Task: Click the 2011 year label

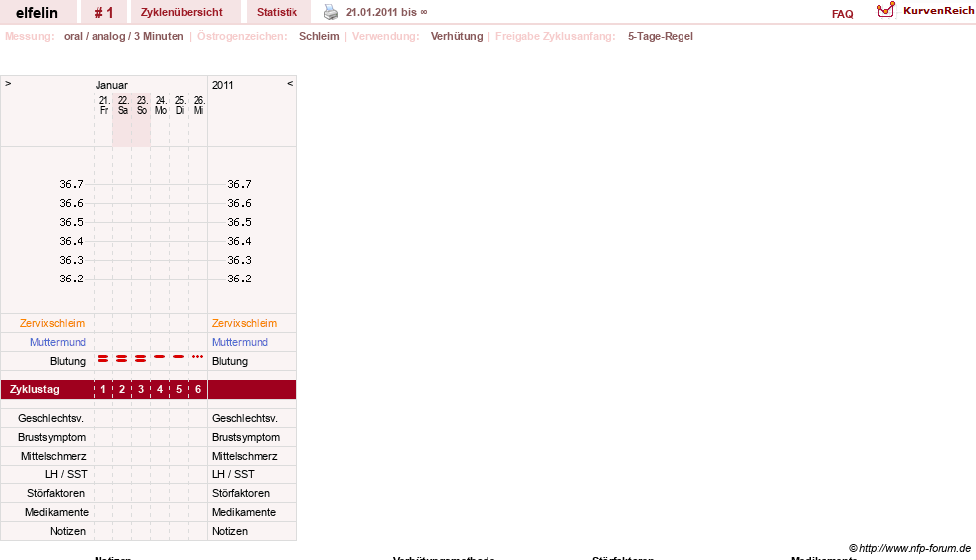Action: 222,85
